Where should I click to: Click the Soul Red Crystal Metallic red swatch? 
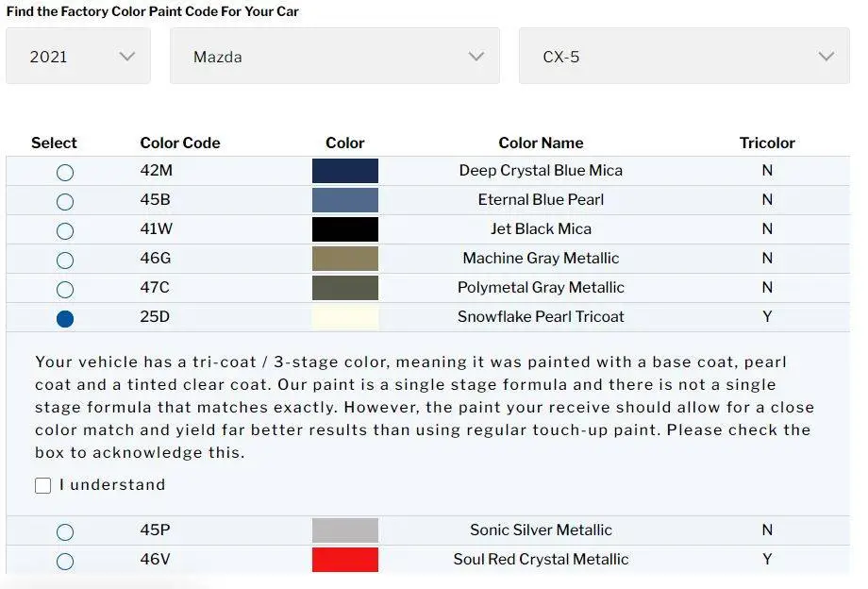[345, 560]
